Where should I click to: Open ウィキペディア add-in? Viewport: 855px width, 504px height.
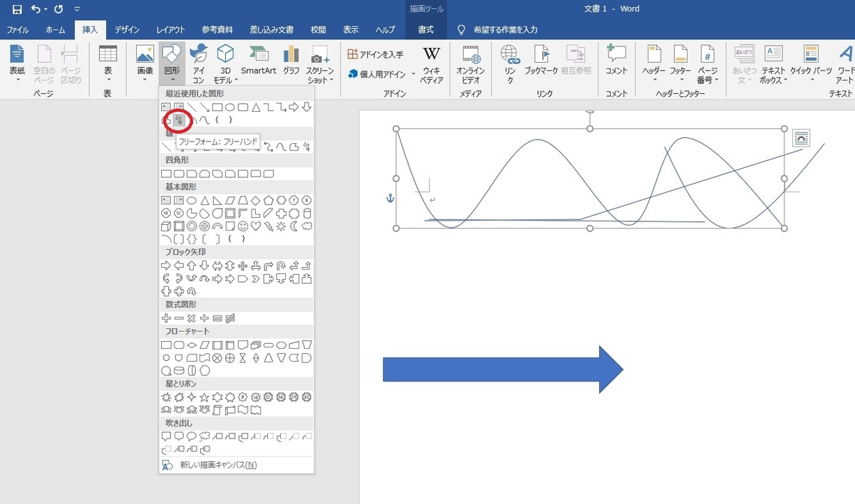[431, 63]
